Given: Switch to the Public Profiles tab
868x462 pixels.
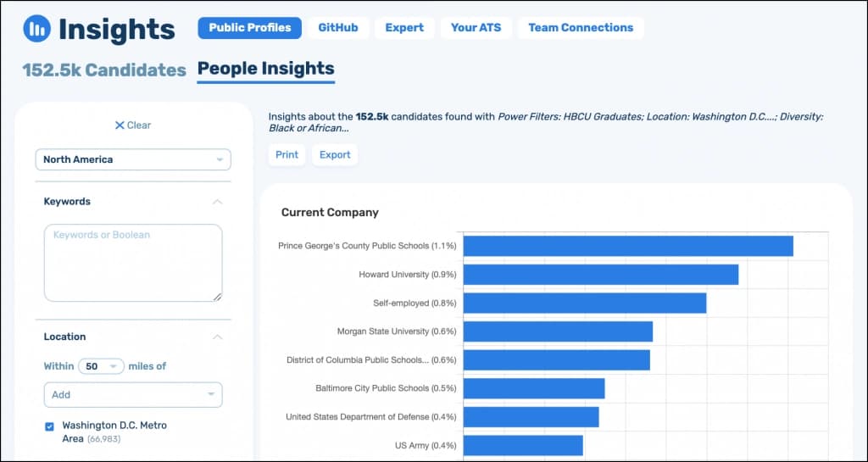Looking at the screenshot, I should [x=249, y=28].
